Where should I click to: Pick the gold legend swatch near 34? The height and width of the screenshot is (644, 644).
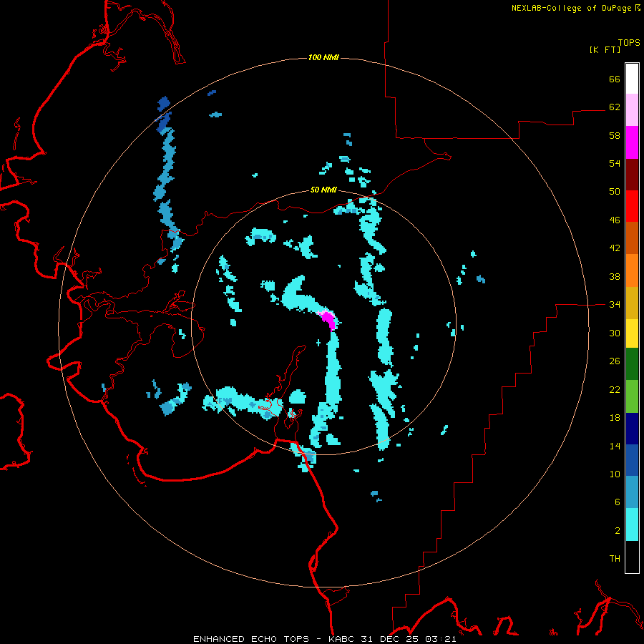pyautogui.click(x=632, y=302)
